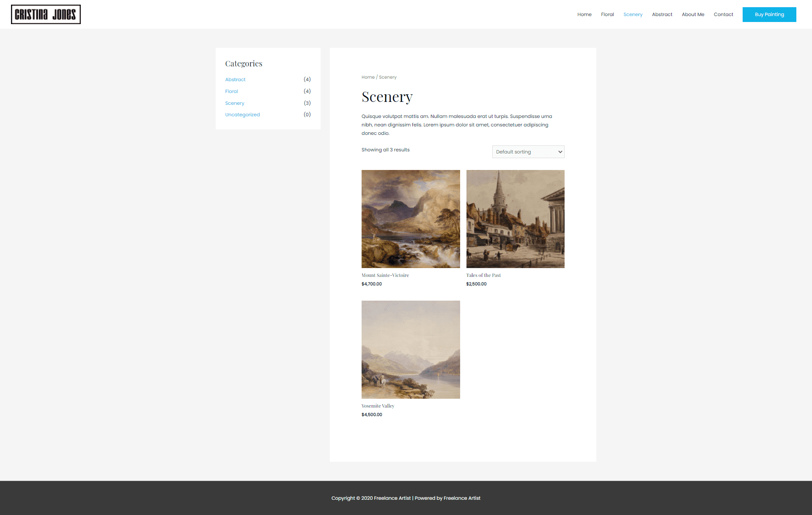Open the Tales of the Past thumbnail
The image size is (812, 515).
tap(515, 219)
